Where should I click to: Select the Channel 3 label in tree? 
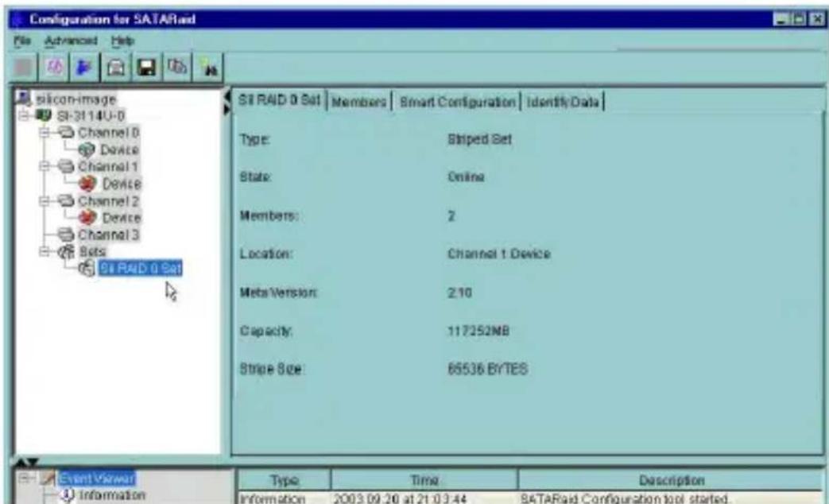click(108, 235)
